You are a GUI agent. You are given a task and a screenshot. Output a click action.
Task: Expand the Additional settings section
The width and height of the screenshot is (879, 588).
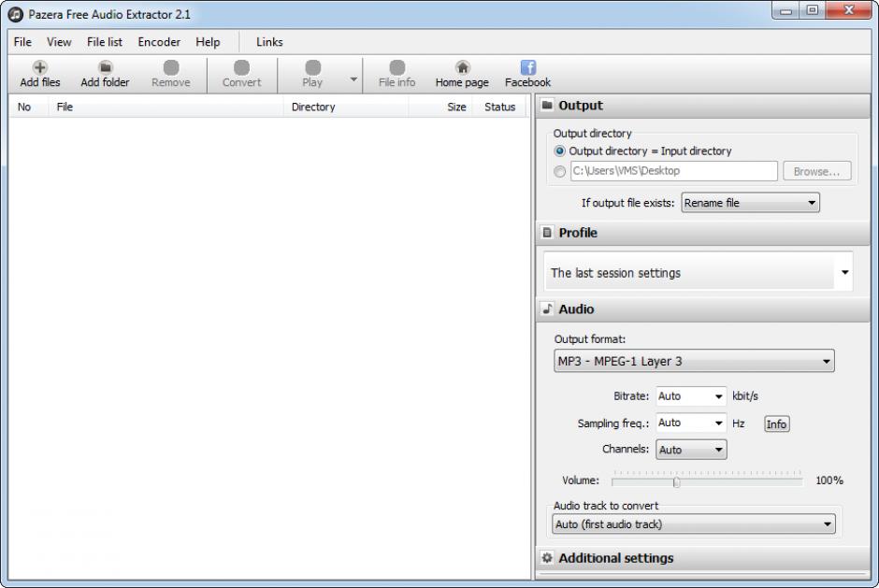(703, 558)
